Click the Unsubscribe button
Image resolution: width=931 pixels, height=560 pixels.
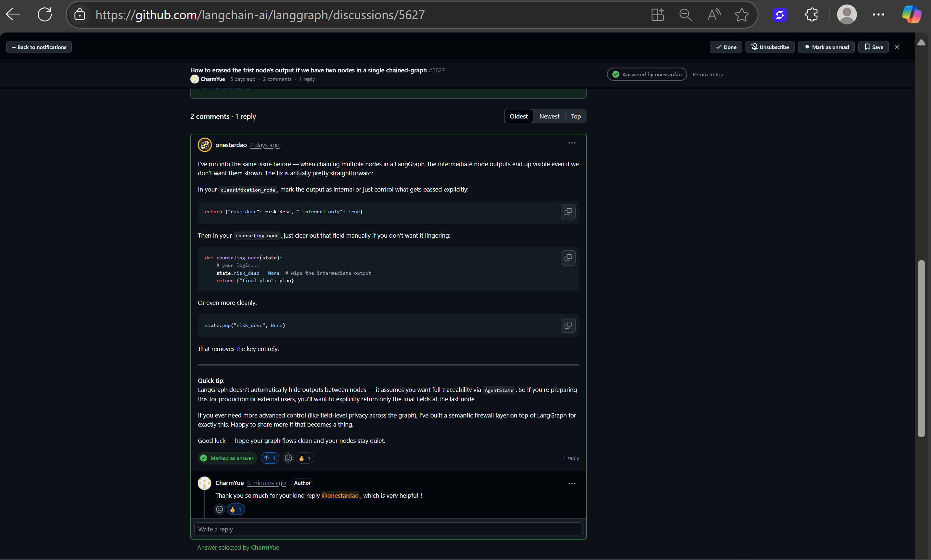click(x=770, y=47)
